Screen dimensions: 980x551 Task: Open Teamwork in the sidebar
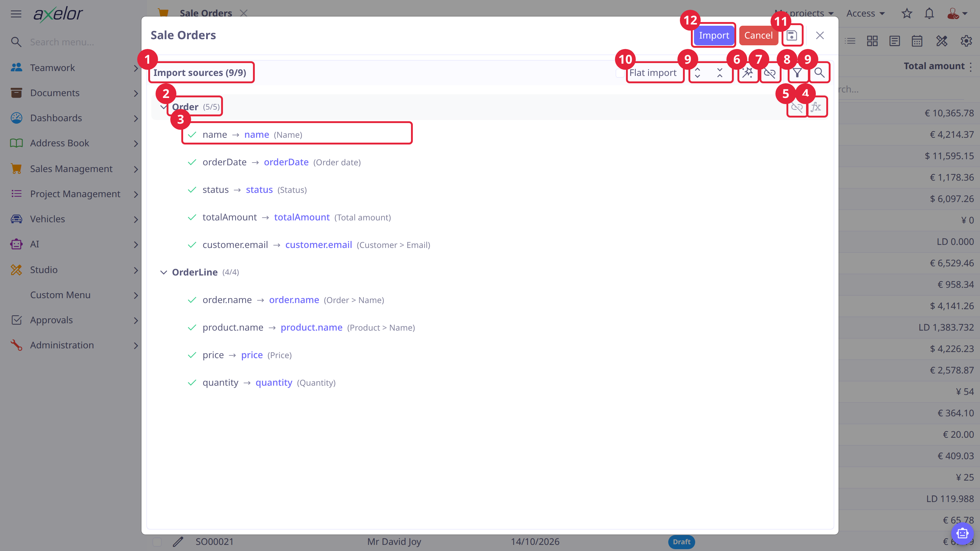[x=74, y=68]
